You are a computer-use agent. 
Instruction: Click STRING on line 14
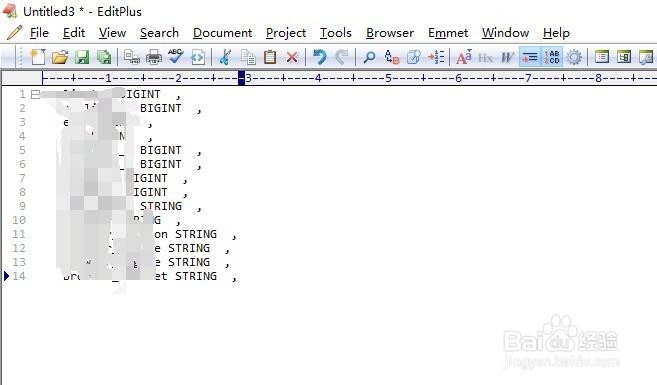point(196,276)
